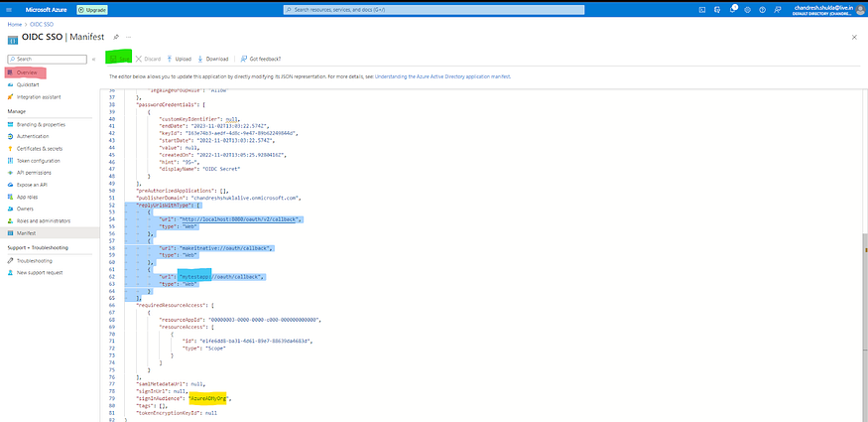Click the Roles and administrators icon
Image resolution: width=868 pixels, height=422 pixels.
click(x=11, y=221)
